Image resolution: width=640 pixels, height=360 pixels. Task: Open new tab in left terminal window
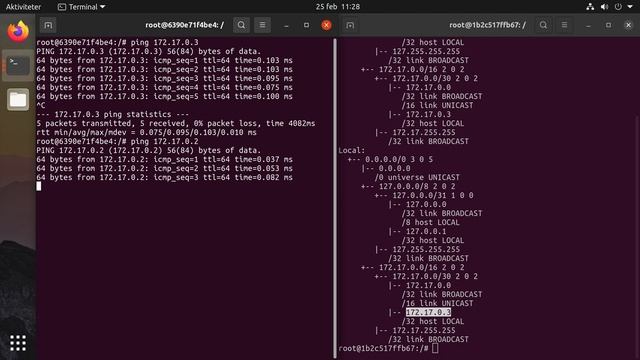pyautogui.click(x=48, y=25)
